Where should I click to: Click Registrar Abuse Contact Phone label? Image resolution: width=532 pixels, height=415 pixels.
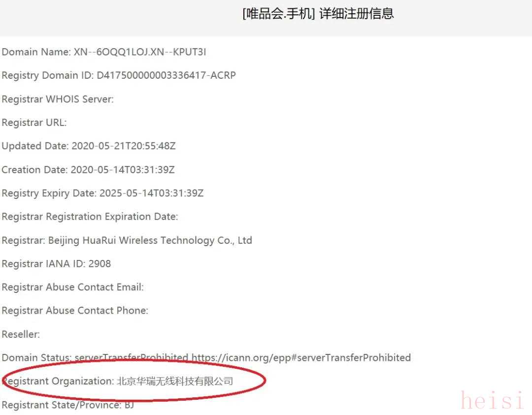click(75, 311)
